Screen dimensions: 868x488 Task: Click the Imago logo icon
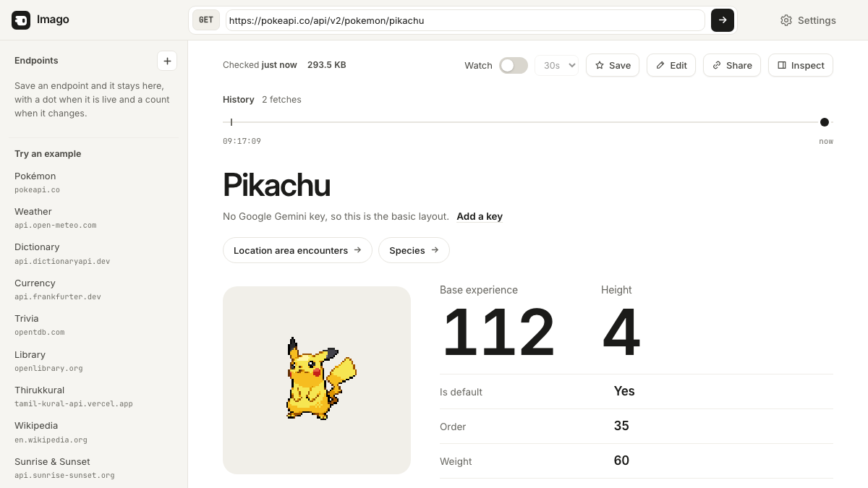(21, 20)
